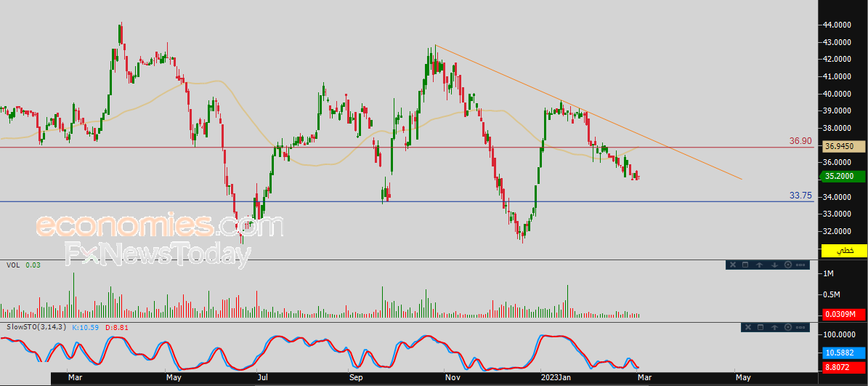Click the 1M volume axis value
Screen dimensions: 868x386
click(x=829, y=273)
